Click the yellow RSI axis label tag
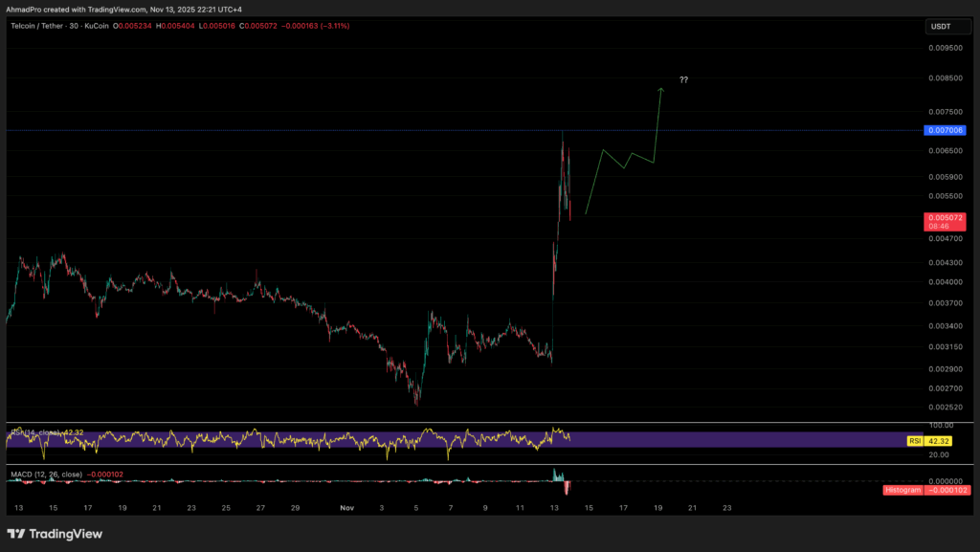Viewport: 980px width, 552px height. click(913, 441)
